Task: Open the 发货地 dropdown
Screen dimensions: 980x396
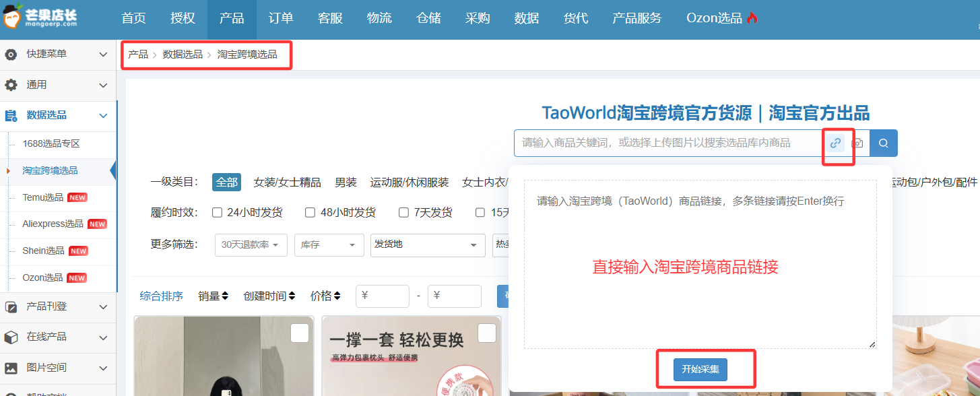Action: coord(428,244)
